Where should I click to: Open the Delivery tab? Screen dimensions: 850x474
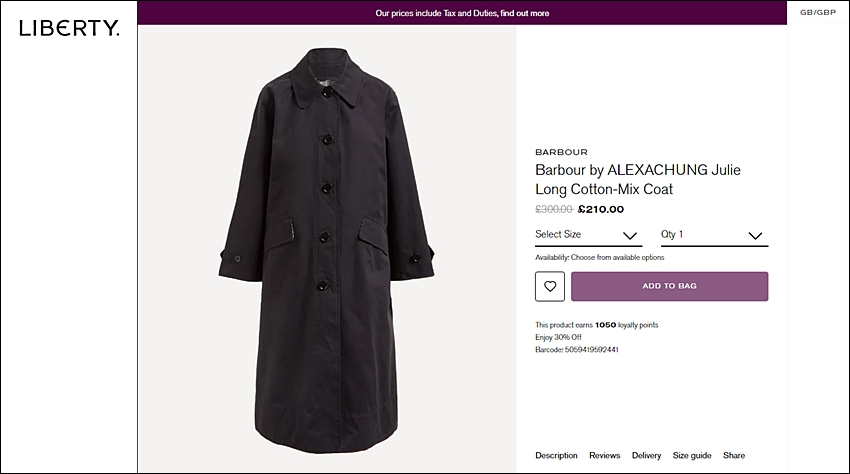point(646,456)
